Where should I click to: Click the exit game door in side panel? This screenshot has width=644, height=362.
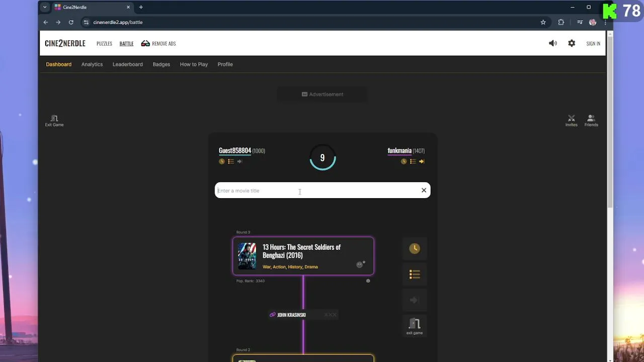point(415,326)
